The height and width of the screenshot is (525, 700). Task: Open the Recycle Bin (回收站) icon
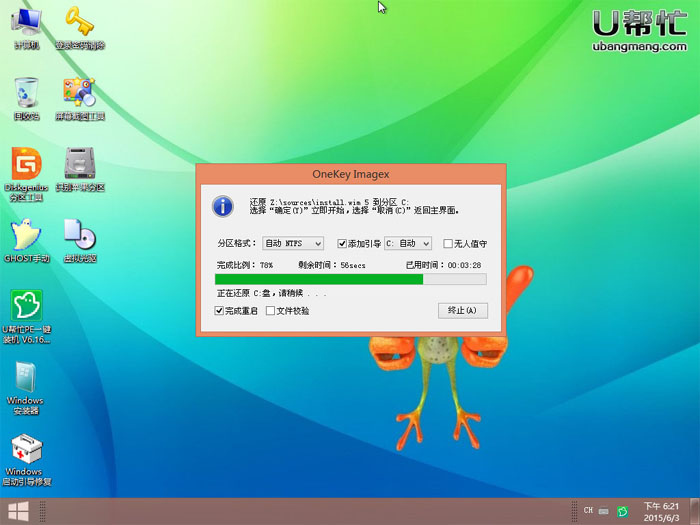point(26,93)
